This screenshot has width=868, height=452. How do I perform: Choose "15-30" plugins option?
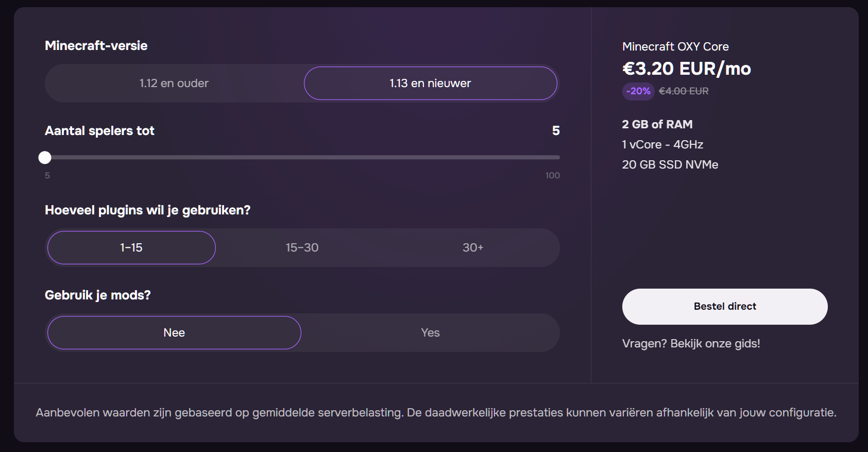tap(302, 247)
